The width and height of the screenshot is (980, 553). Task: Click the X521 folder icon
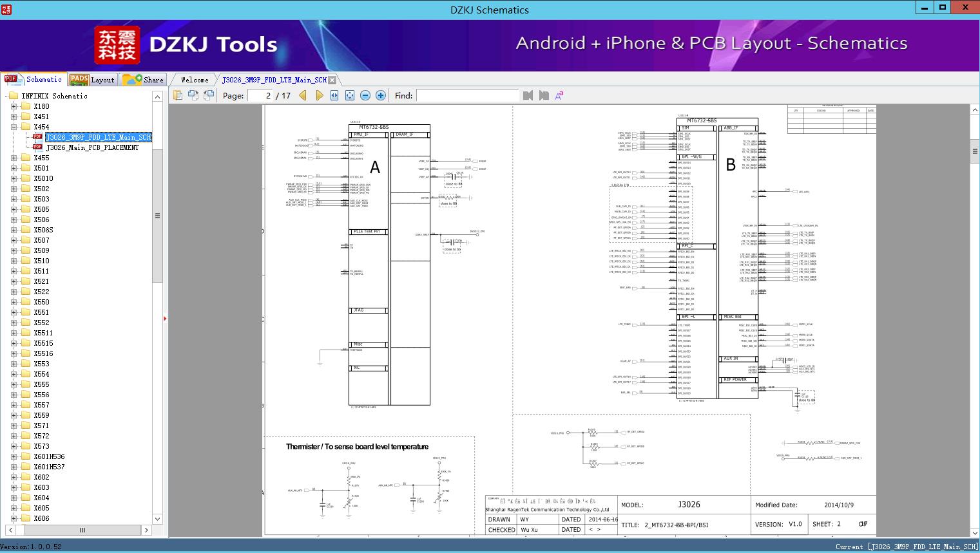coord(26,281)
